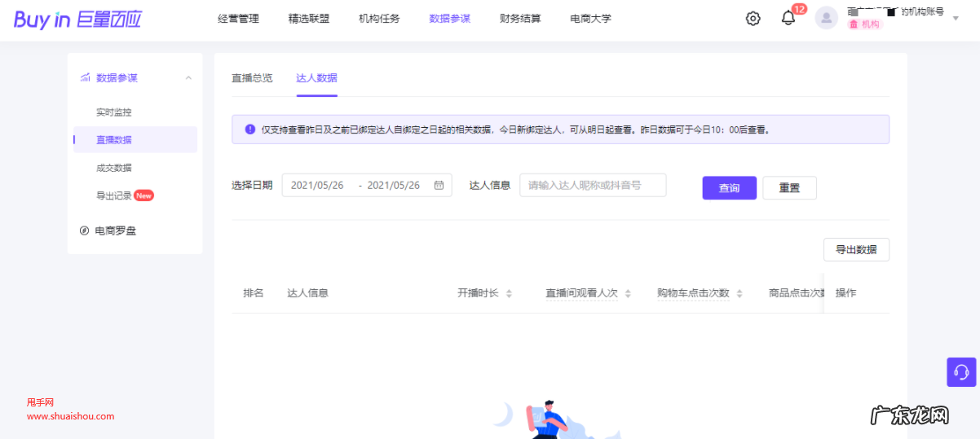Switch to 达人数据 tab
980x439 pixels.
tap(316, 78)
